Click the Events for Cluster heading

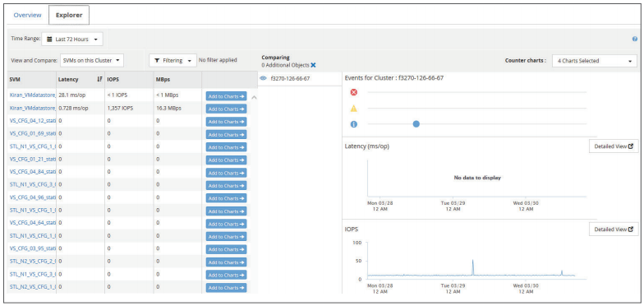(394, 77)
